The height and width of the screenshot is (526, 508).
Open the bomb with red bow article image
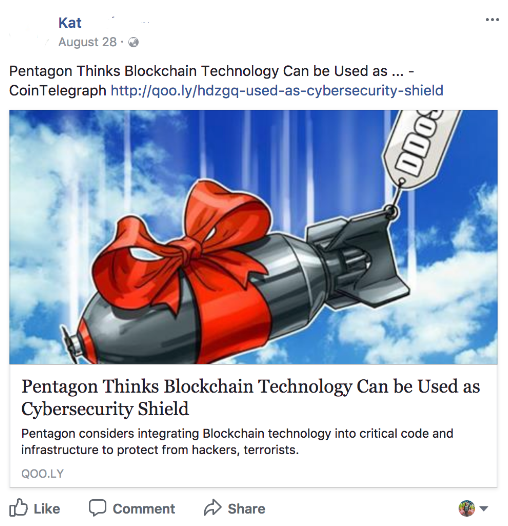253,237
